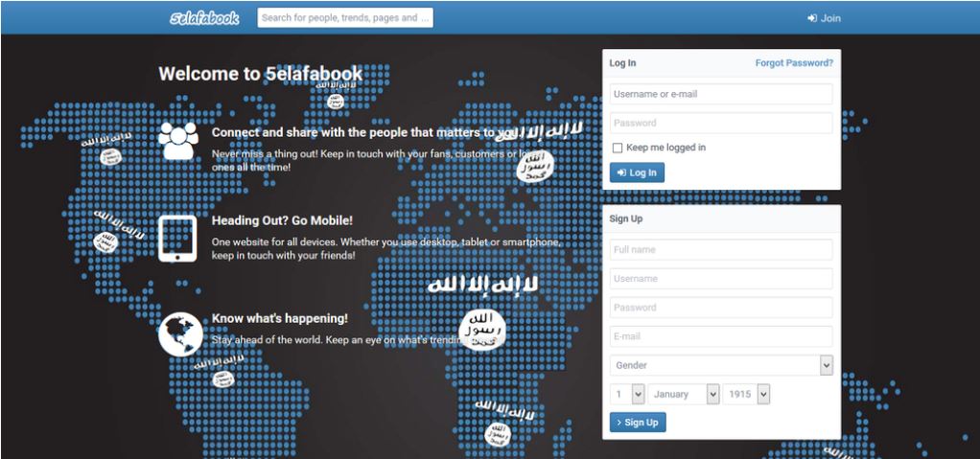Focus the E-mail field
The image size is (980, 459).
[721, 336]
